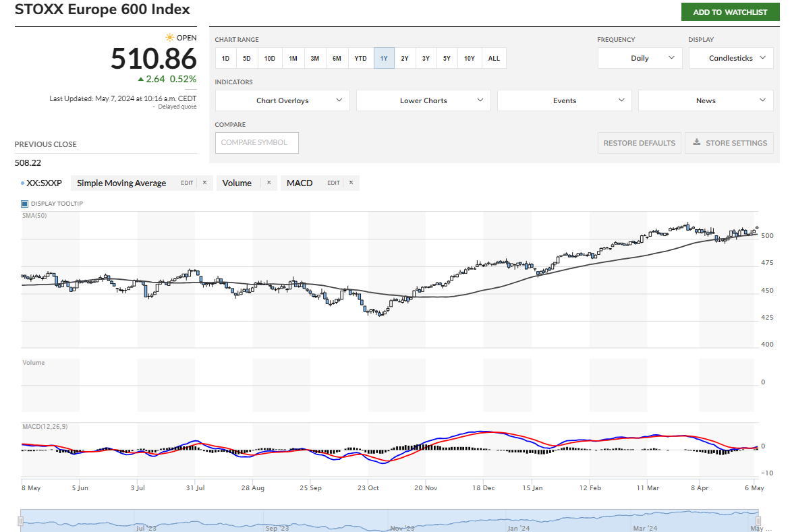
Task: Expand the Events dropdown
Action: point(564,100)
